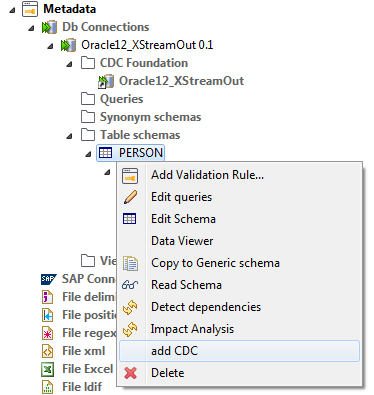
Task: Click the Oracle12_XStreamOut 0.1 connection icon
Action: tap(68, 45)
